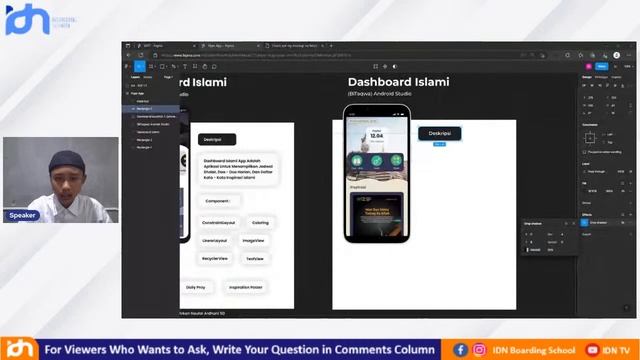
Task: Click the X position field in Design panel
Action: (591, 98)
